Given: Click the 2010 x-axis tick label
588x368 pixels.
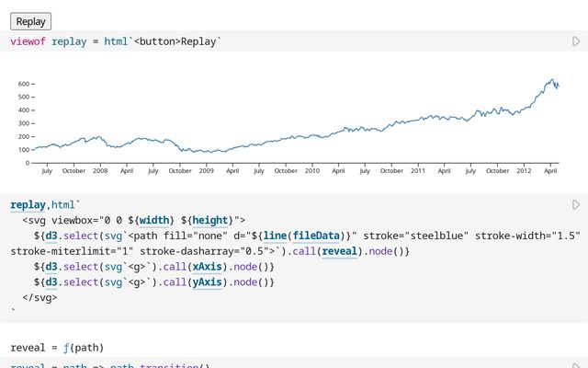Looking at the screenshot, I should click(312, 170).
